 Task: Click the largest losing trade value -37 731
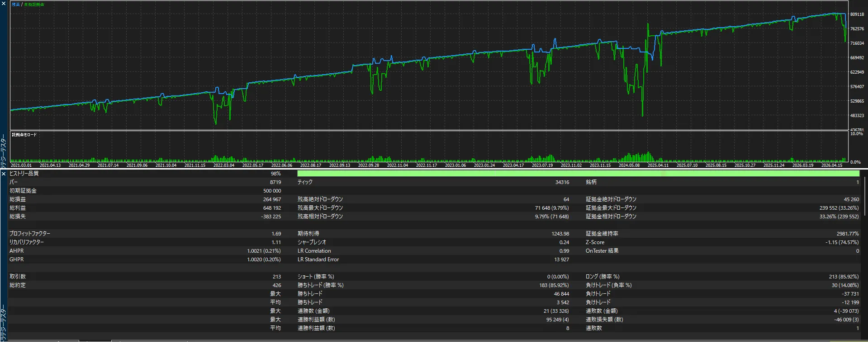[850, 294]
